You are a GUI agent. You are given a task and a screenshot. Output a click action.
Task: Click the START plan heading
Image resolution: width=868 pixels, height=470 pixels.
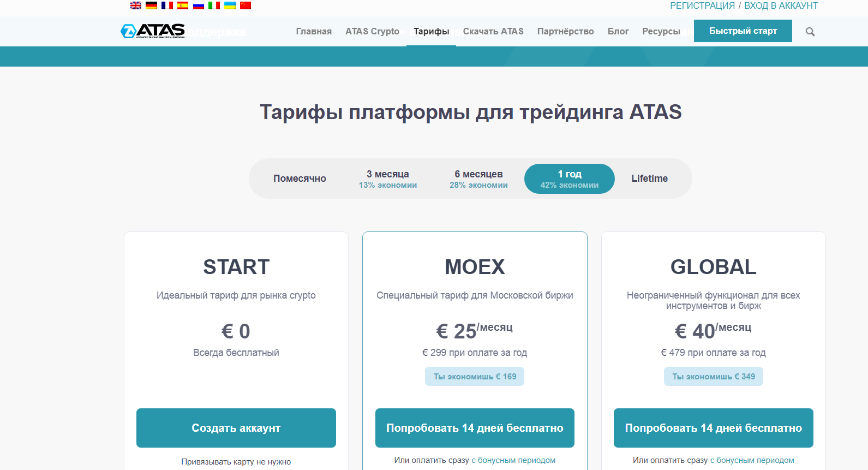pos(236,267)
